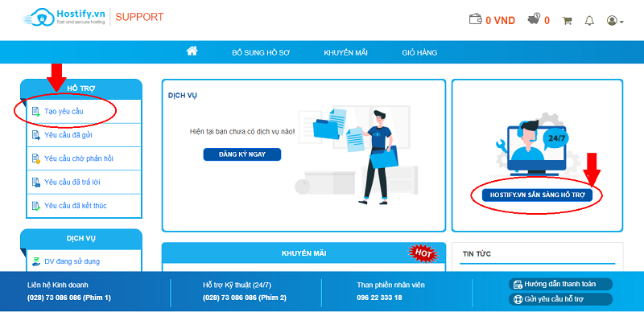Open Yêu cầu đã gửi
The height and width of the screenshot is (312, 644).
(x=68, y=135)
